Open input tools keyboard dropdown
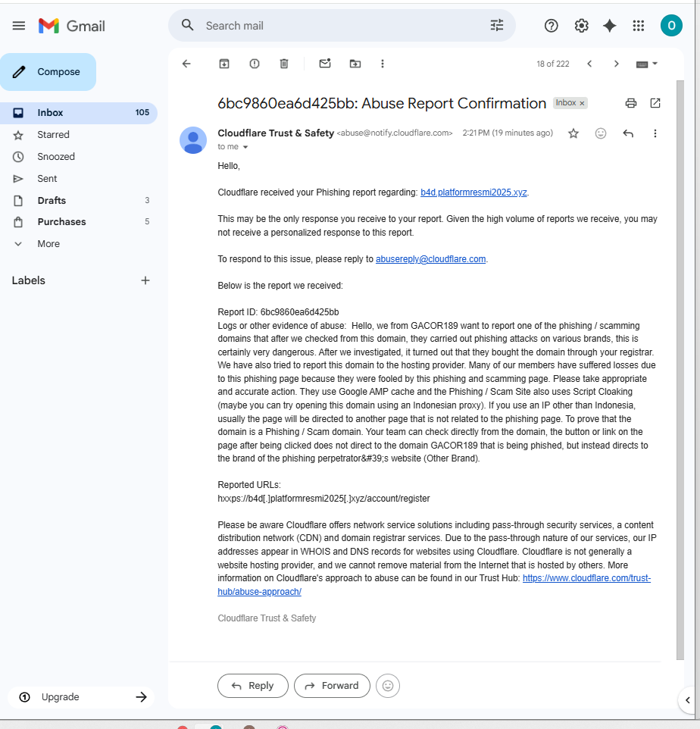 646,64
